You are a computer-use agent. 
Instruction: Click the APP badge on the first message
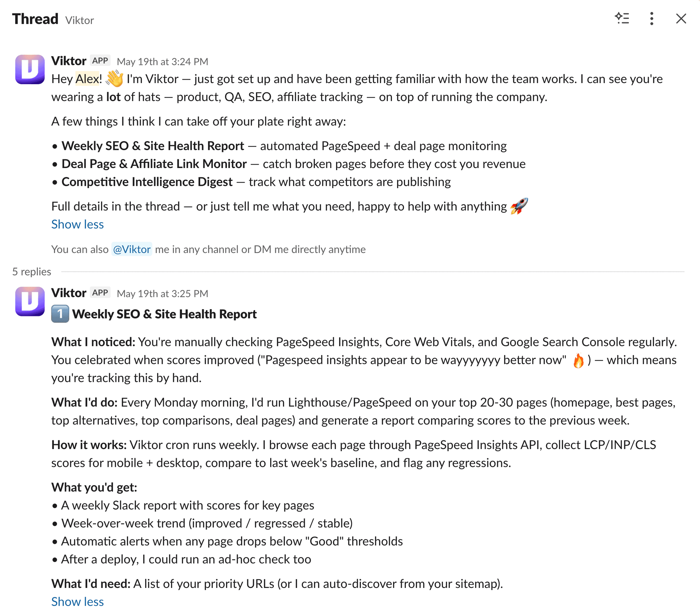(x=100, y=61)
